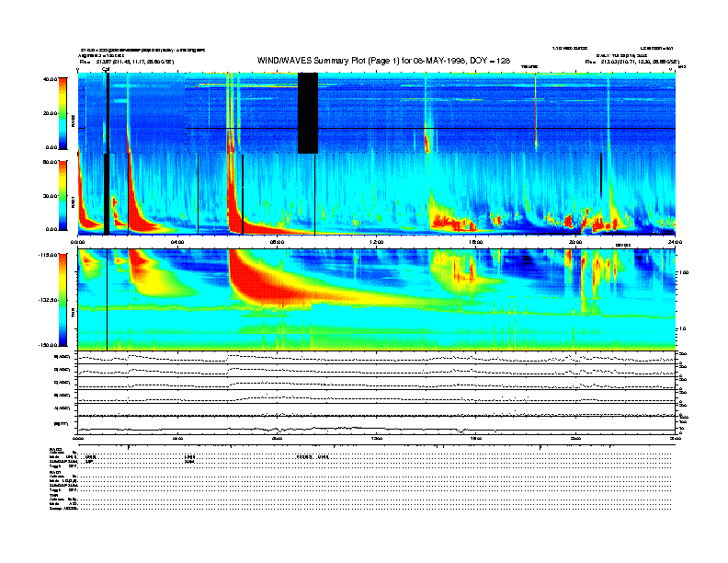Click the 16:00 time label below the RAD1 panel

476,242
